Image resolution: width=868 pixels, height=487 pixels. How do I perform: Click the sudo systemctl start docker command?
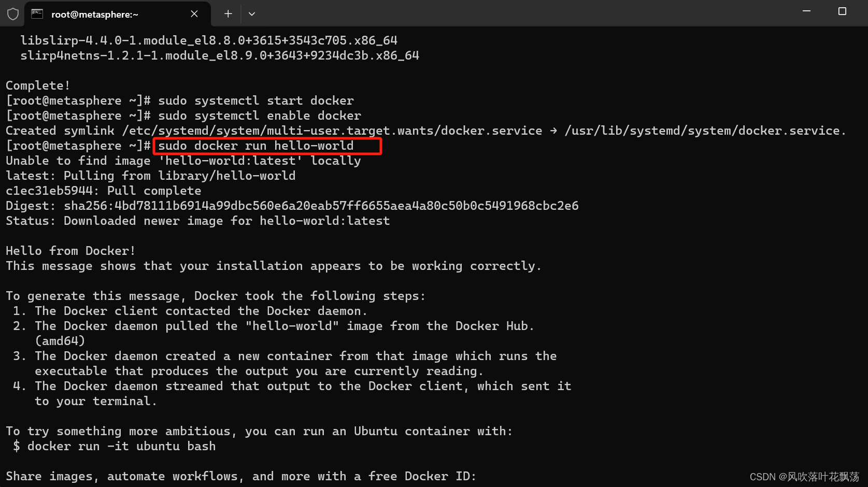[x=255, y=101]
